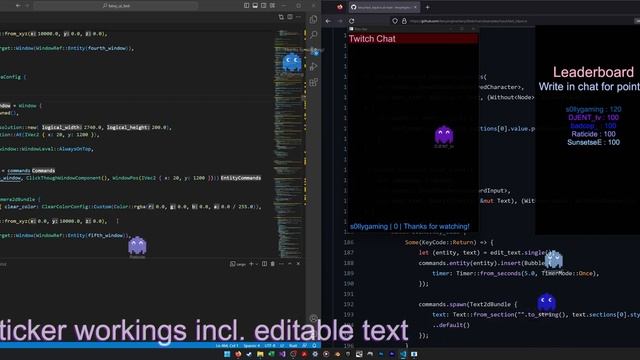Open the Accounts icon in VS Code activity bar
Viewport: 640px width, 360px height.
pyautogui.click(x=313, y=319)
